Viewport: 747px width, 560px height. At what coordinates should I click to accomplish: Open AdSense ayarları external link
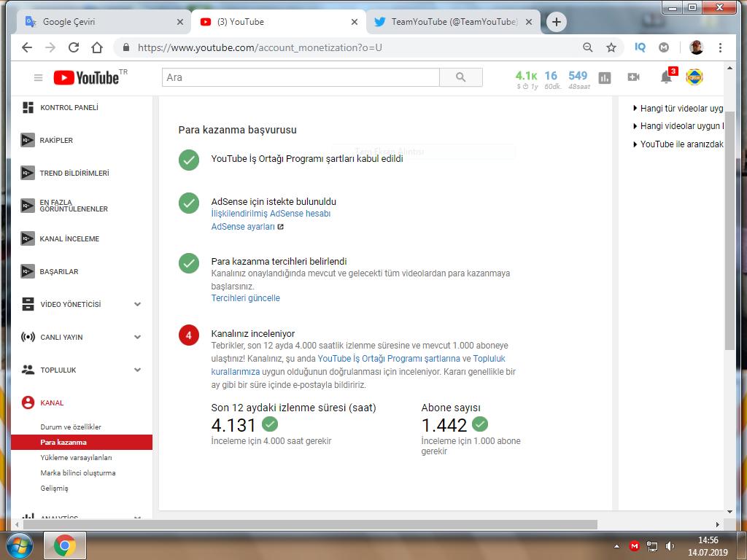tap(247, 227)
